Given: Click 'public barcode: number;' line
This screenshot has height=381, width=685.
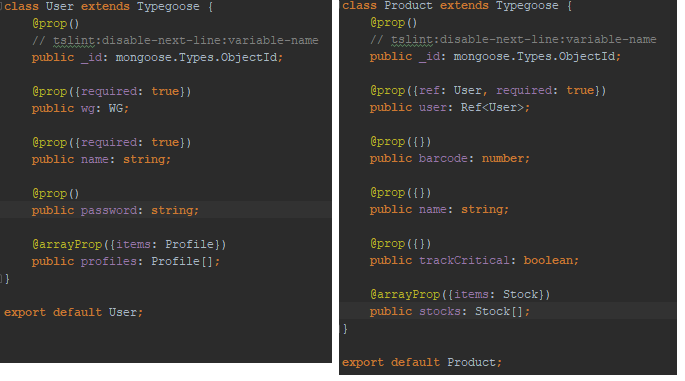Looking at the screenshot, I should [x=450, y=159].
